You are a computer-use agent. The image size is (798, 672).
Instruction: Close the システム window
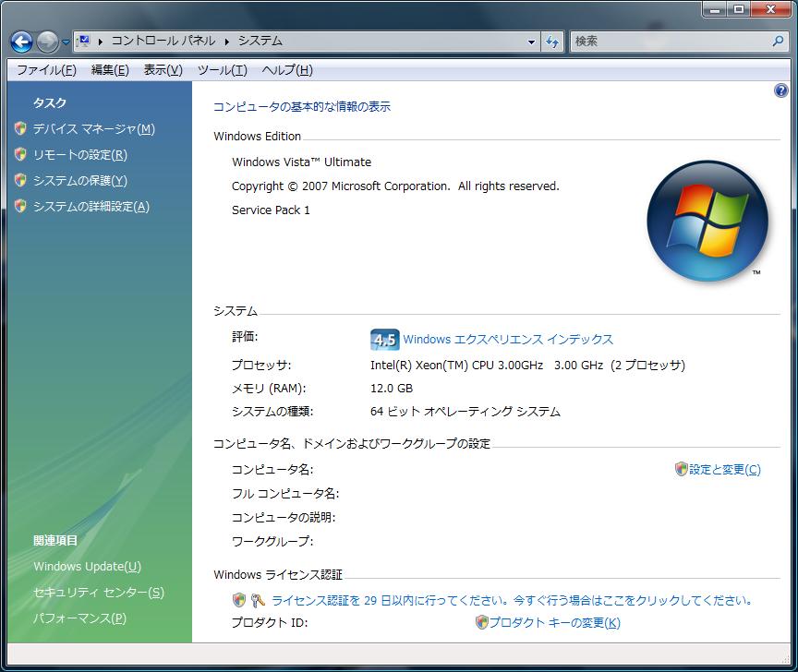click(770, 9)
